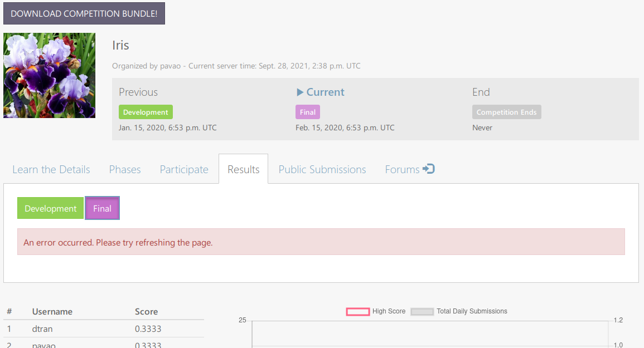Select the Final phase filter
The image size is (644, 348).
(102, 208)
